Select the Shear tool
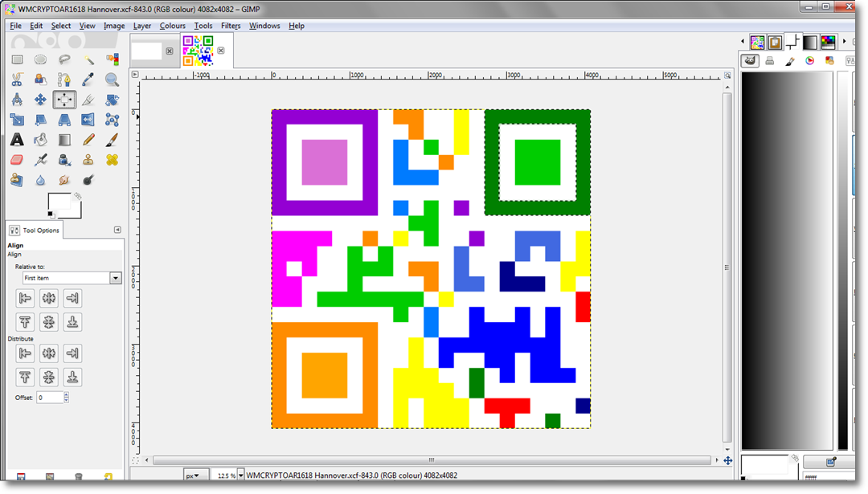This screenshot has height=494, width=868. tap(40, 120)
